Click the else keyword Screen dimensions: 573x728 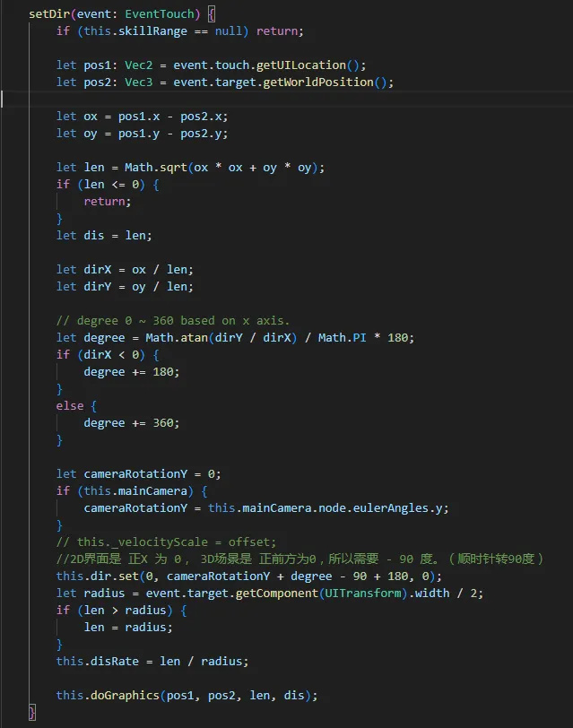coord(70,406)
